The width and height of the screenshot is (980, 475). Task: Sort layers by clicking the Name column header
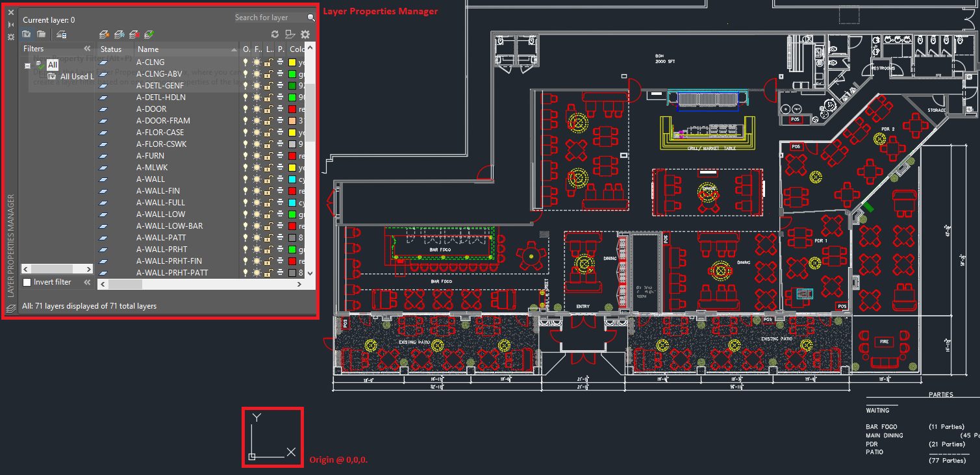click(x=147, y=49)
